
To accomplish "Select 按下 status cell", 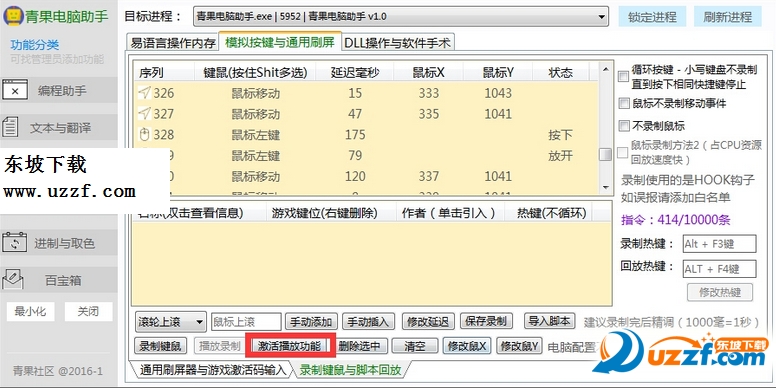I will [560, 135].
